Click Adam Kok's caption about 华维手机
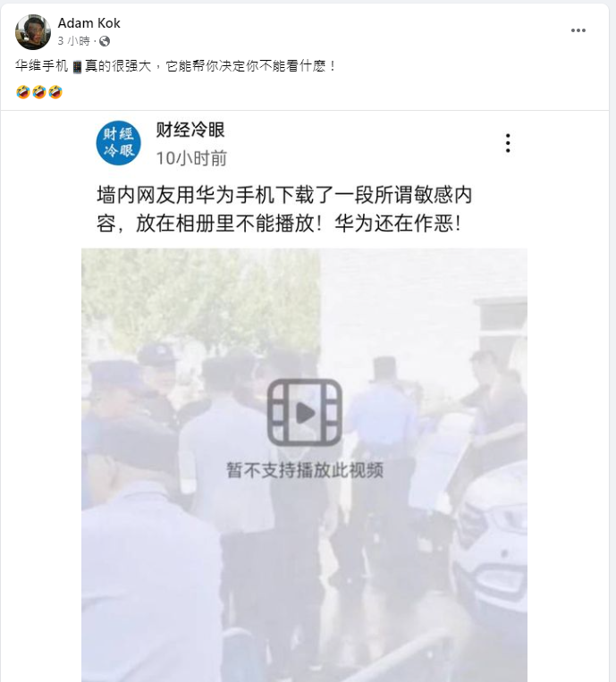 click(x=175, y=66)
